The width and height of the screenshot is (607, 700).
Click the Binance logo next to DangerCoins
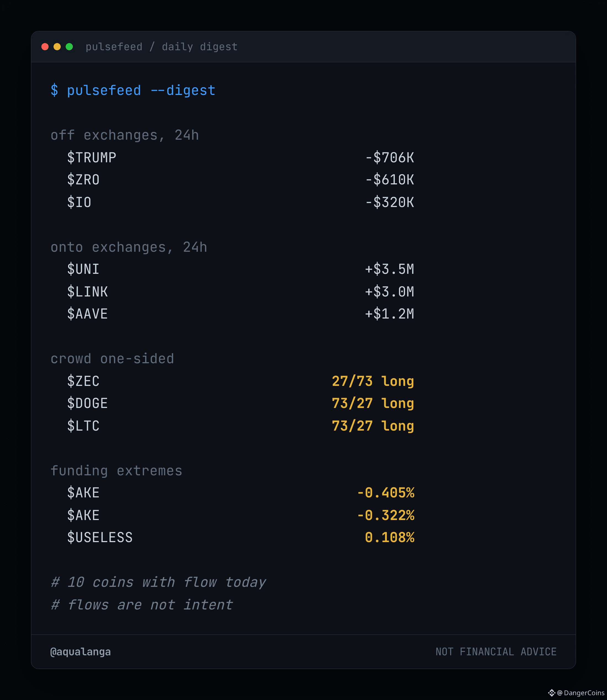click(x=552, y=693)
